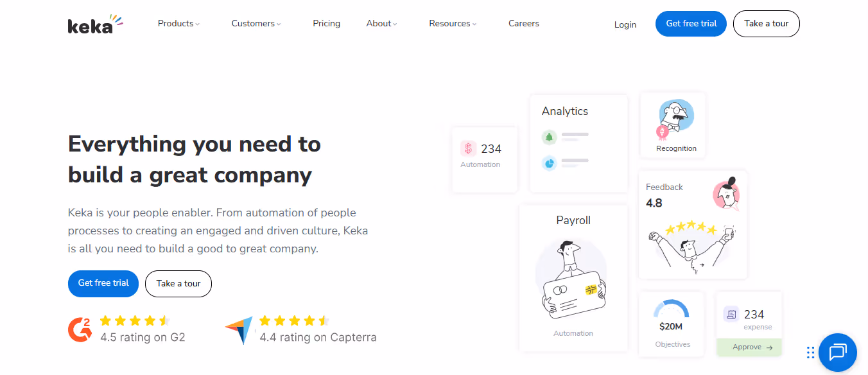
Task: Select Careers in the navigation
Action: [523, 23]
